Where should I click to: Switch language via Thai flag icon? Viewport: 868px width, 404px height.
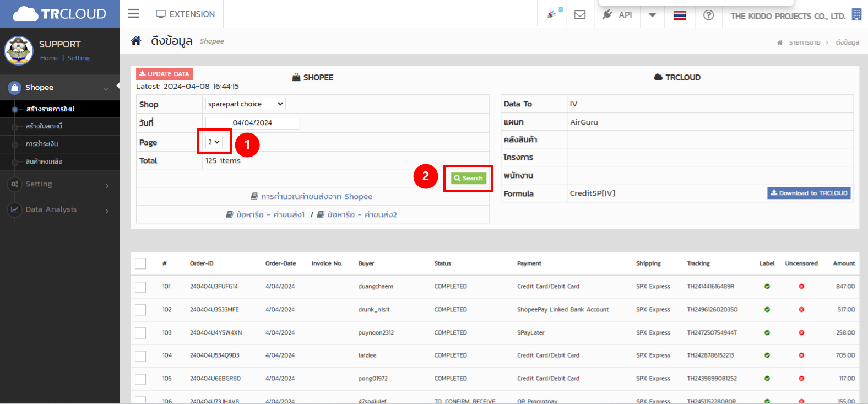point(680,15)
